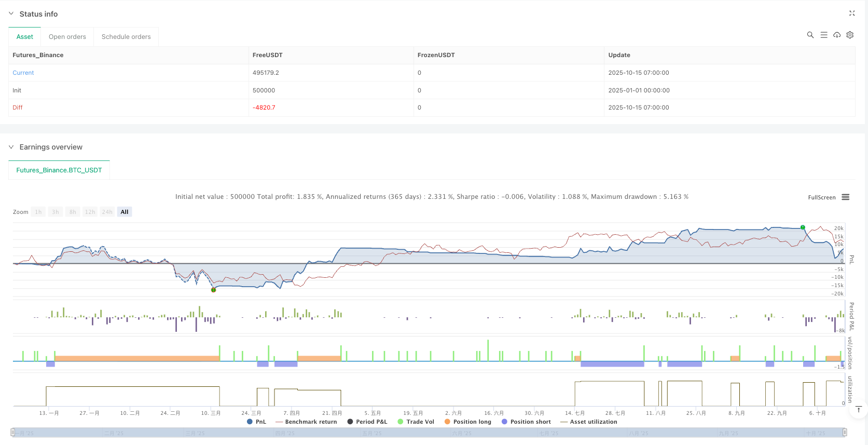
Task: Click the cloud download icon
Action: coord(837,35)
